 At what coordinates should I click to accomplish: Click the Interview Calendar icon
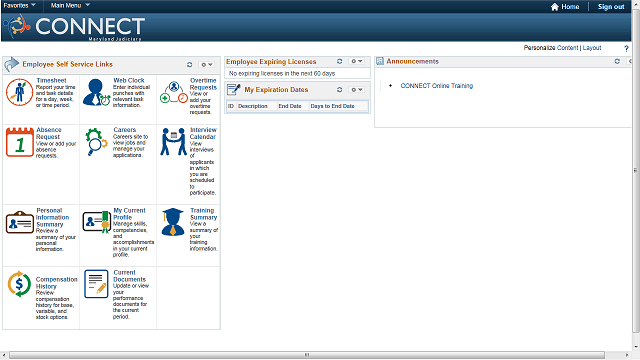(173, 142)
